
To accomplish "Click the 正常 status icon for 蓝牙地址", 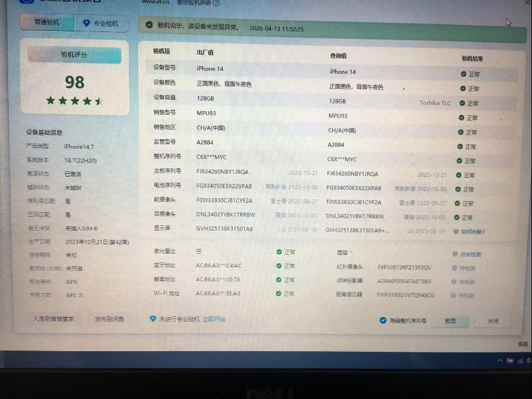I will point(279,266).
